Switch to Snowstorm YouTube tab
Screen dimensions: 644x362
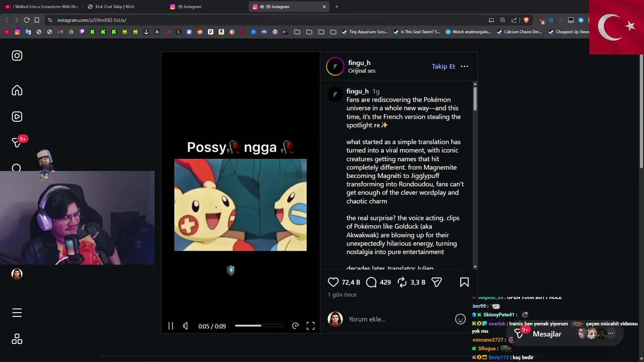click(41, 7)
